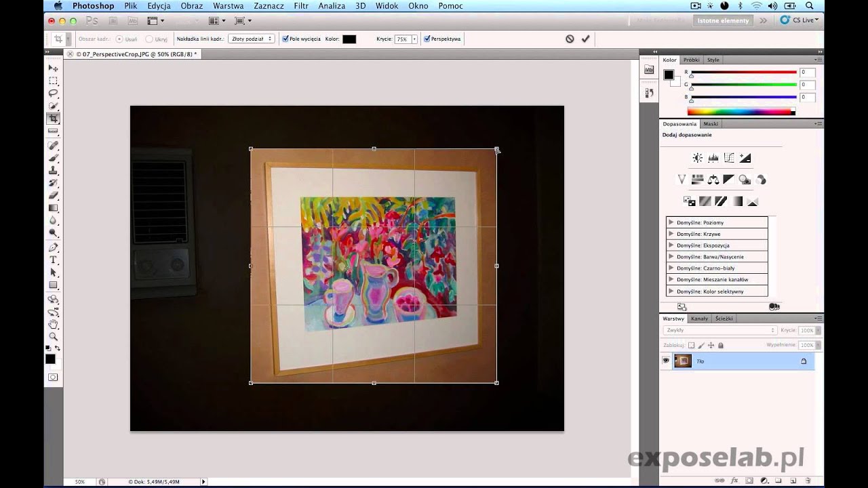Image resolution: width=868 pixels, height=488 pixels.
Task: Open Spotlight search
Action: pyautogui.click(x=810, y=5)
